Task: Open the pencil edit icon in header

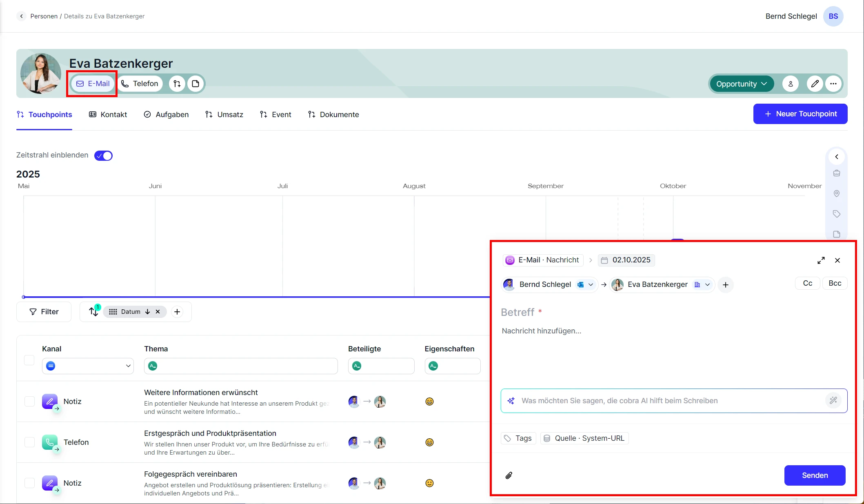Action: [815, 84]
